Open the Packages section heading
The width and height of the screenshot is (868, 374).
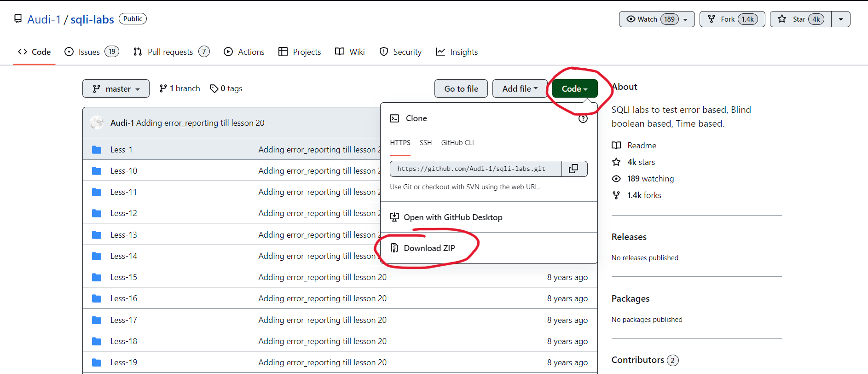[631, 298]
